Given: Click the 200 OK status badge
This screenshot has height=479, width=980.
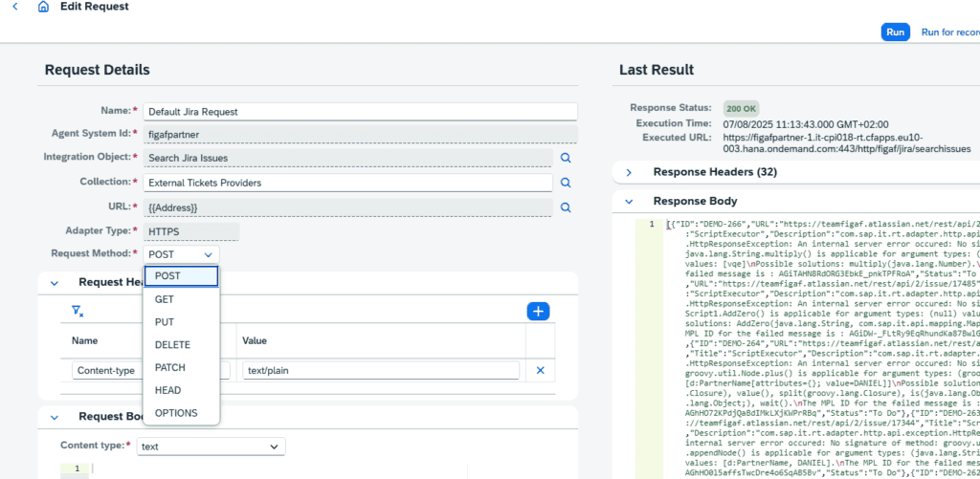Looking at the screenshot, I should 742,108.
